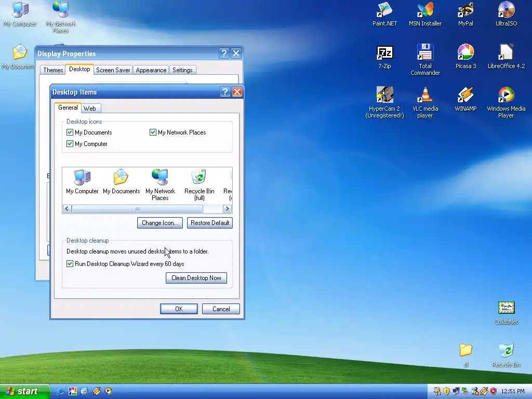Screen dimensions: 532x399
Task: Select My Computer icon on desktop
Action: point(20,14)
